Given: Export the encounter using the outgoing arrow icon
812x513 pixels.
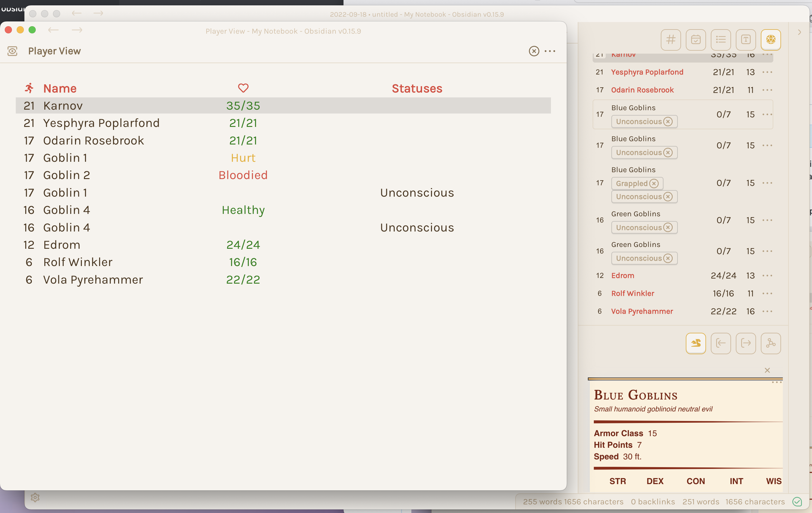Looking at the screenshot, I should click(x=746, y=343).
